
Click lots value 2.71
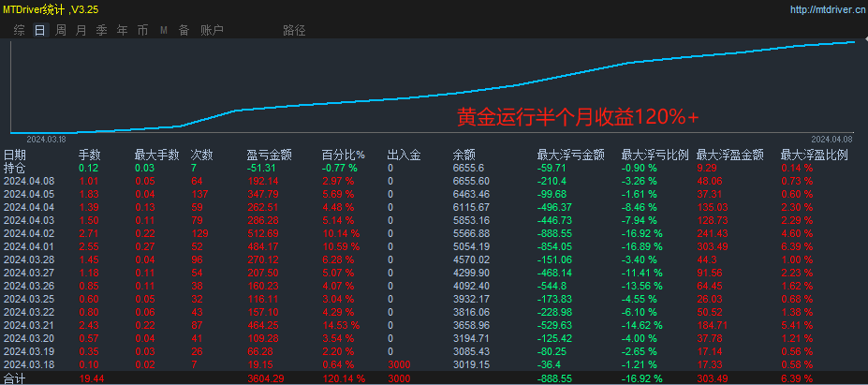tap(89, 233)
